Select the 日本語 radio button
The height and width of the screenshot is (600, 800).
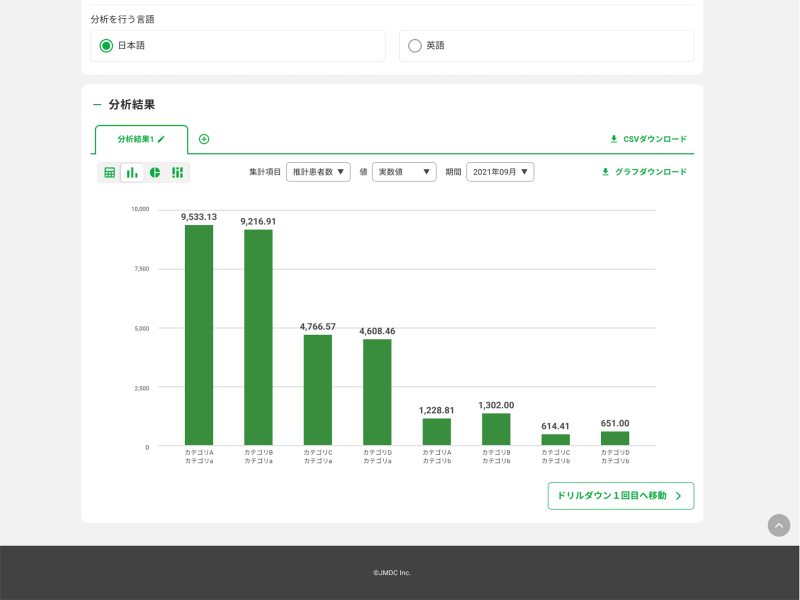[x=106, y=46]
